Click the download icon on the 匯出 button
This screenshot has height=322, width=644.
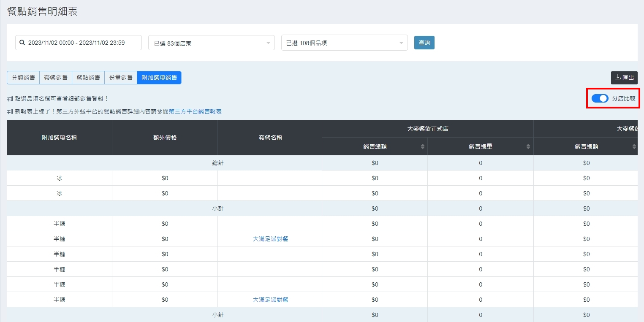pyautogui.click(x=617, y=78)
